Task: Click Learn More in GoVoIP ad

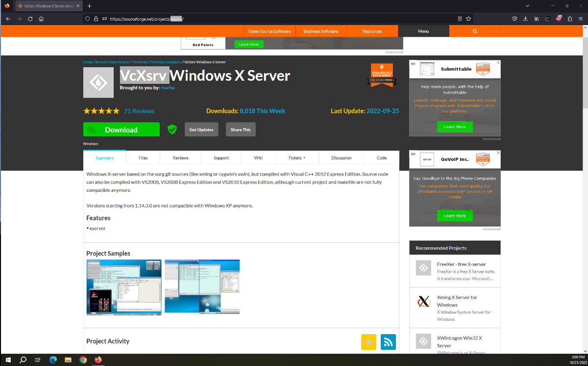Action: tap(455, 216)
